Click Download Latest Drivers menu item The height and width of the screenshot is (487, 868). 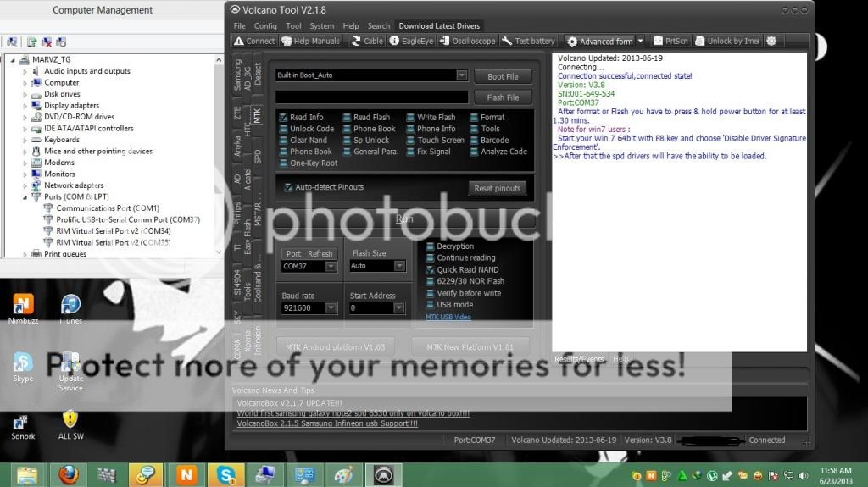tap(439, 26)
